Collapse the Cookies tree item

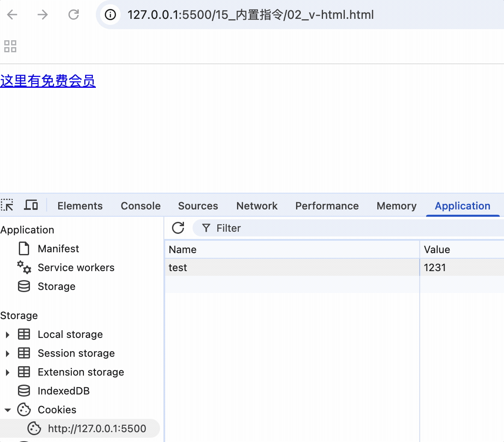(7, 410)
